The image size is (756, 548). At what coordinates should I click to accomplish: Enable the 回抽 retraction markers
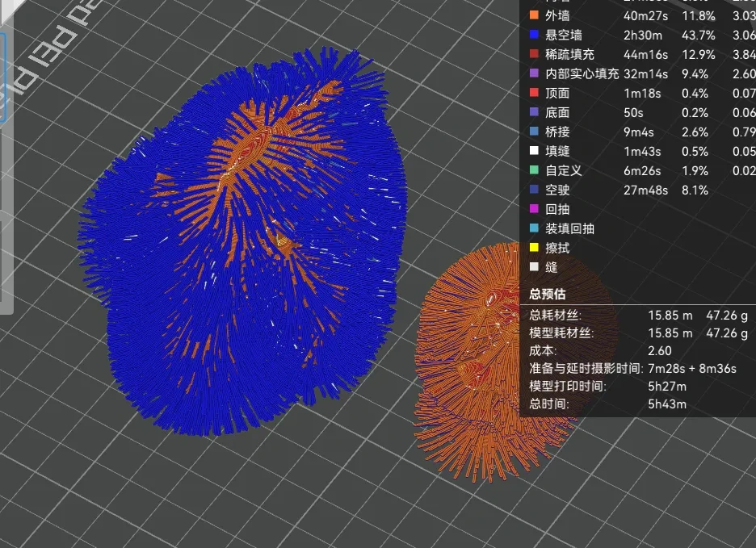(x=557, y=209)
